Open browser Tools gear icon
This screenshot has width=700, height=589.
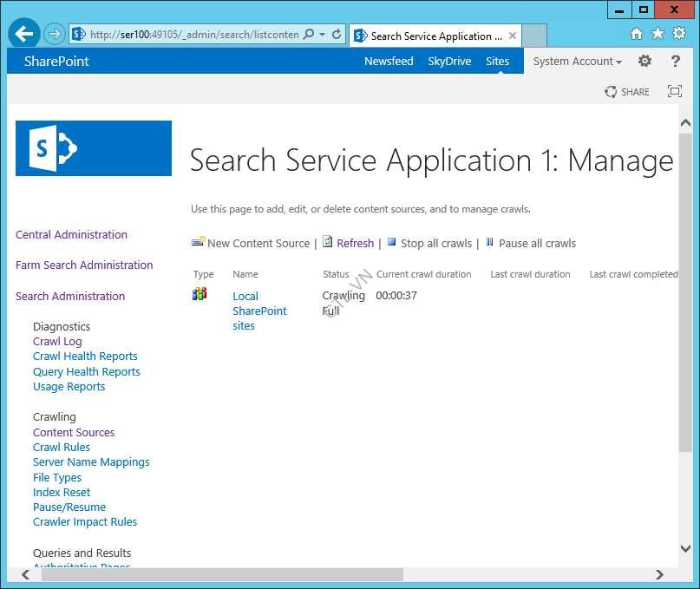pos(679,34)
